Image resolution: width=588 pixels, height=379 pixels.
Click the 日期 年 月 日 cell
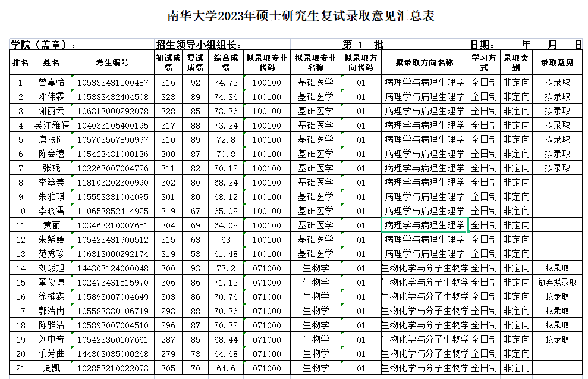526,45
